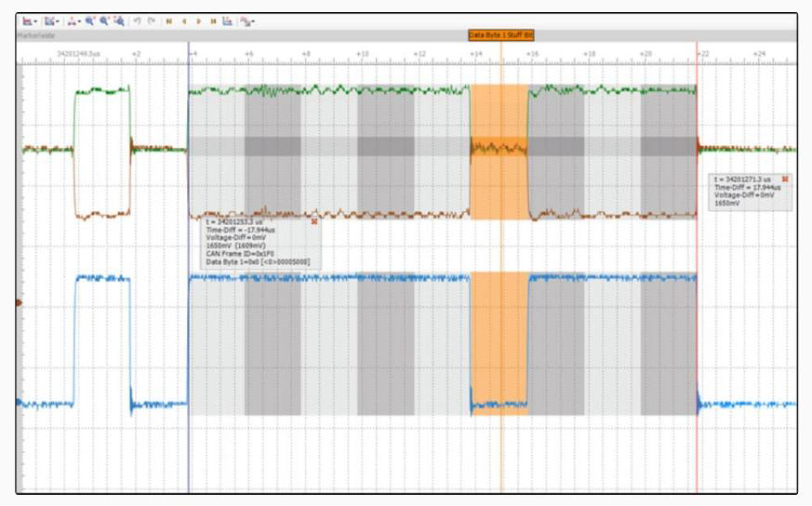Click the Markerleiste bar
812x506 pixels.
[279, 35]
